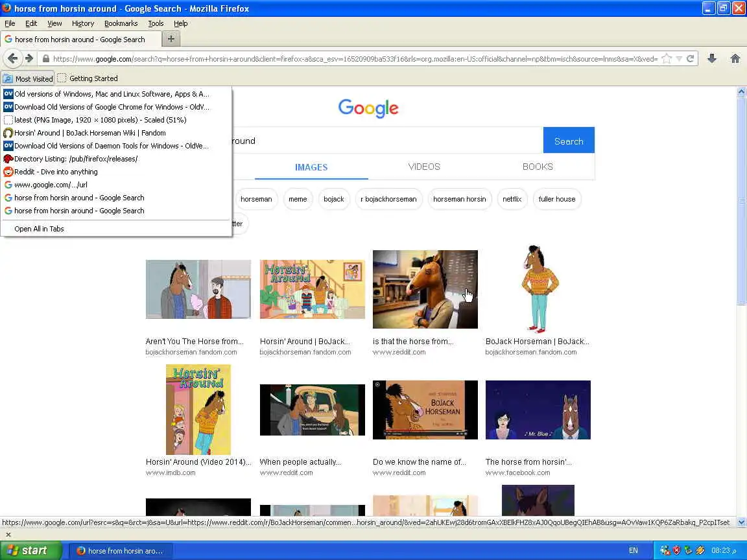The height and width of the screenshot is (560, 747).
Task: Open Directory Listing /pub/firefox/releases/ entry
Action: 116,159
